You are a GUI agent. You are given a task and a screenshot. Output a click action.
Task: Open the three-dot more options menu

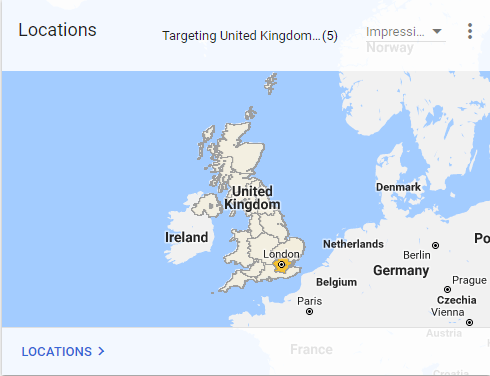(470, 31)
